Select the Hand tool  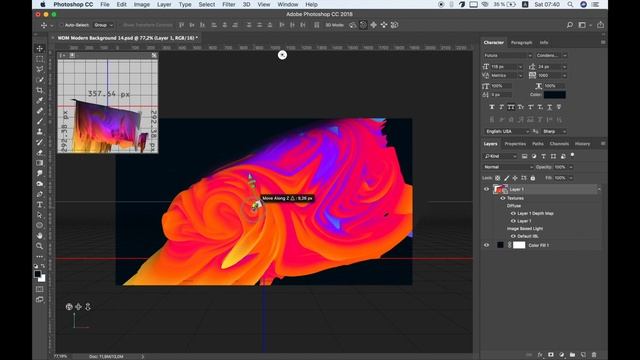pyautogui.click(x=40, y=236)
